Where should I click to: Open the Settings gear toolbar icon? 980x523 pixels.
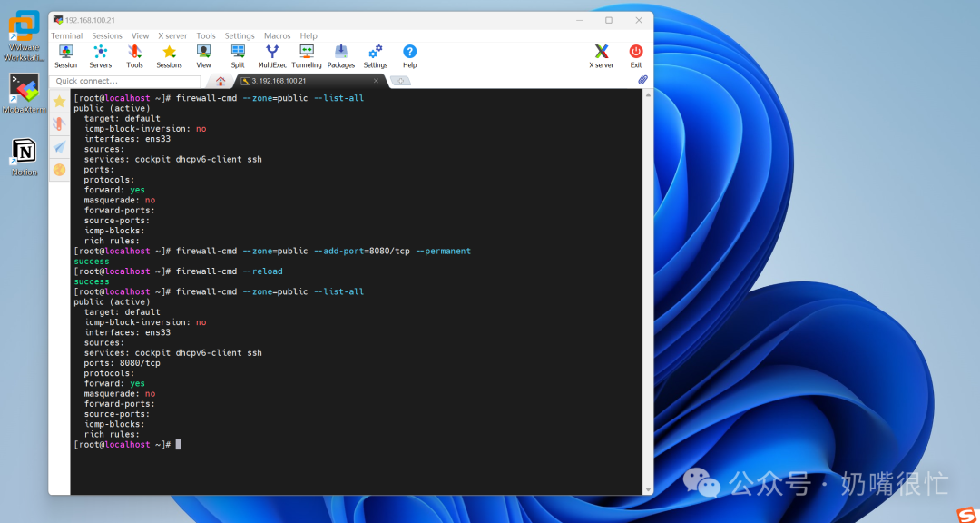pos(376,56)
